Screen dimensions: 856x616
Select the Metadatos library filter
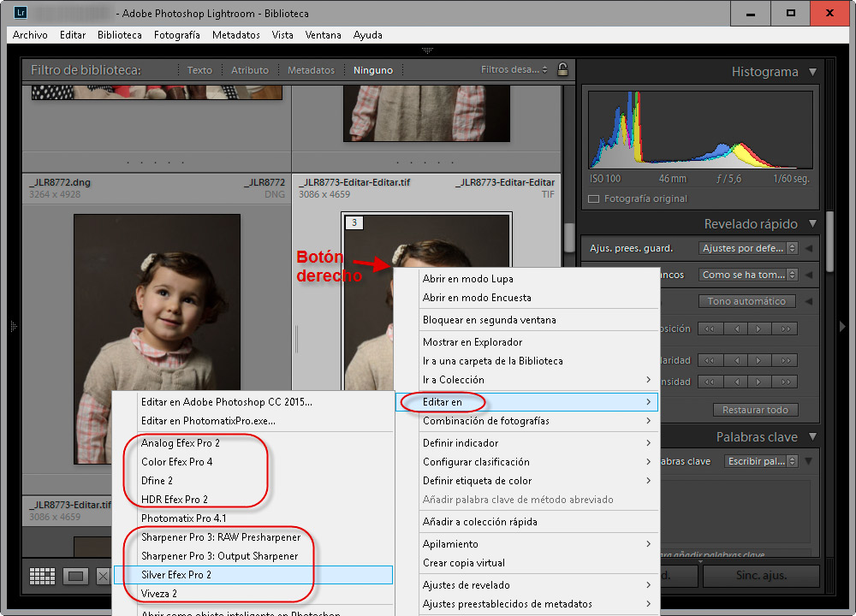312,70
